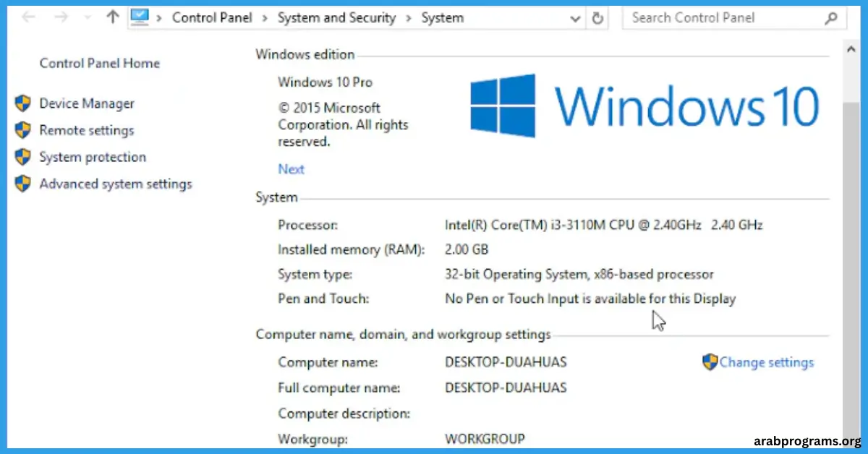Screen dimensions: 868x454
Task: Click the Device Manager shield icon
Action: (23, 103)
